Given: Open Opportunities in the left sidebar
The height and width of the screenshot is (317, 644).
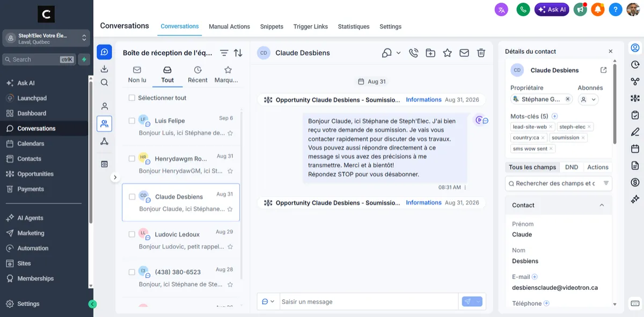Looking at the screenshot, I should pos(35,174).
